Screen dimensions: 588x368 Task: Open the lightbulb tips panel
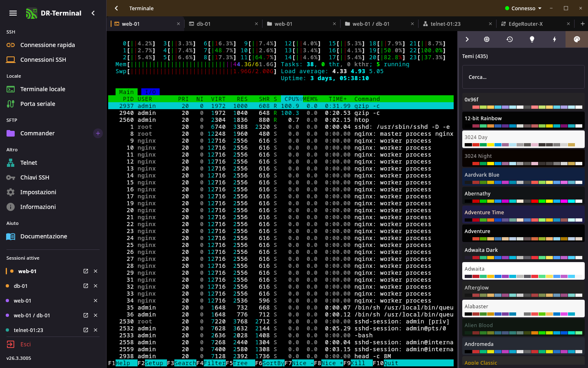click(x=532, y=39)
